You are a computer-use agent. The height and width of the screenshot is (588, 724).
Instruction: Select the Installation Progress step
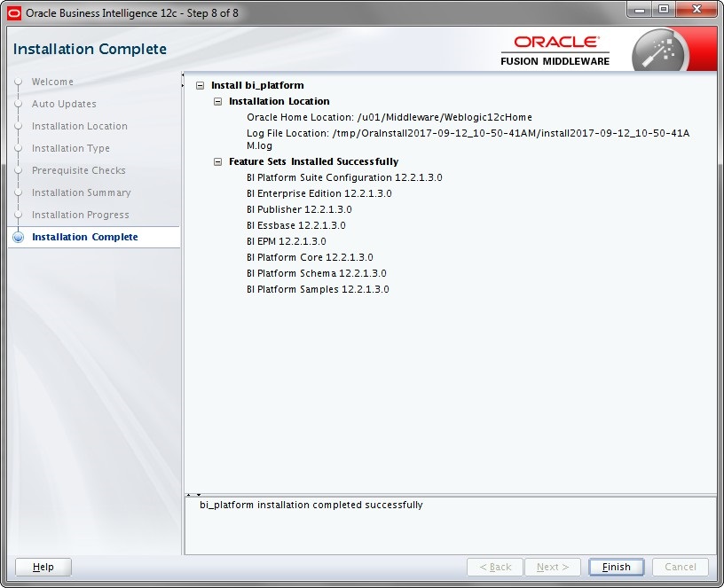pos(81,215)
